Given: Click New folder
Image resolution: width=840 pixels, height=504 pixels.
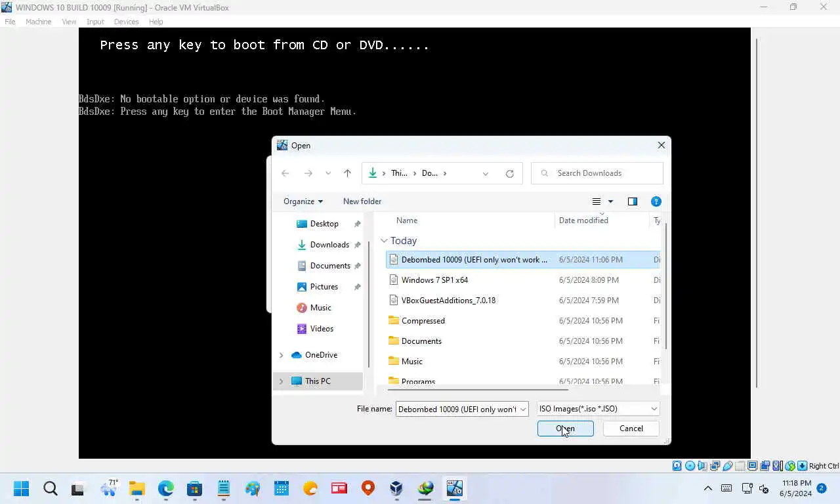Looking at the screenshot, I should [x=362, y=201].
